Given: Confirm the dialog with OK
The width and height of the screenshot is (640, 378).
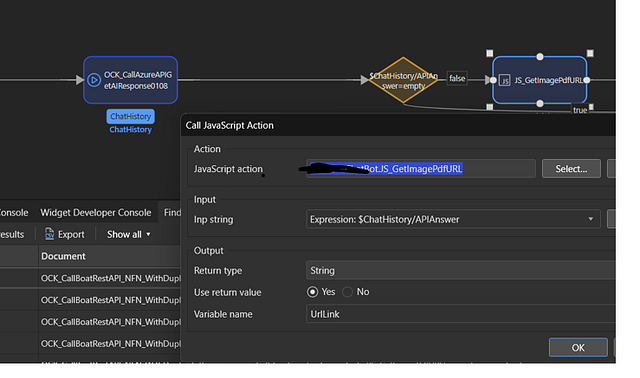Looking at the screenshot, I should 578,347.
